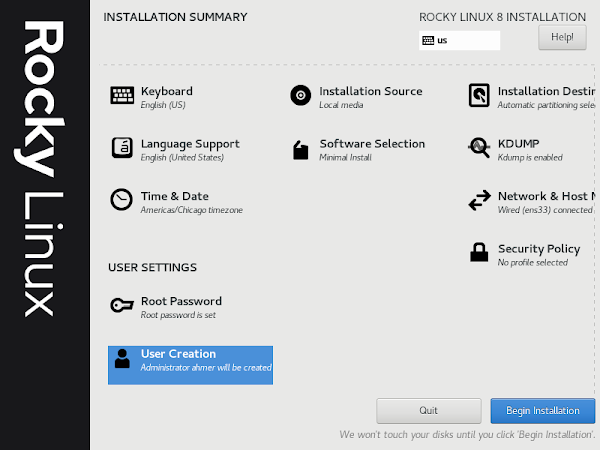This screenshot has height=450, width=600.
Task: Click 'No profile selected' text
Action: coord(533,262)
